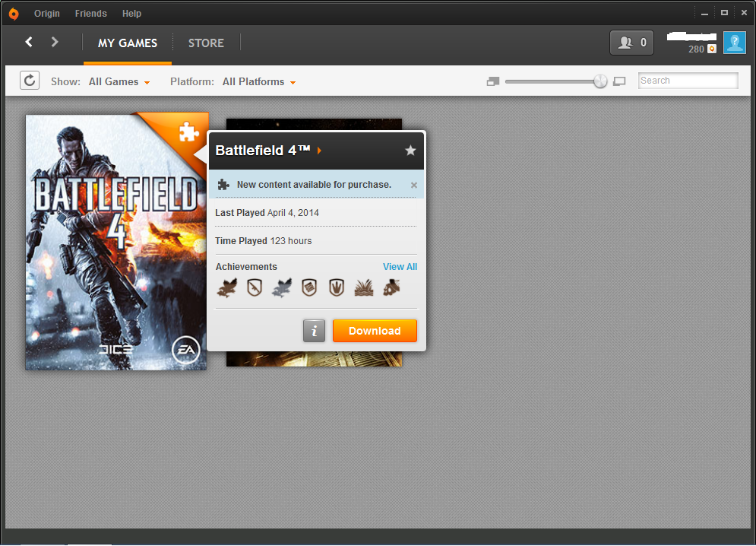Click the Achievements heading

click(x=246, y=266)
